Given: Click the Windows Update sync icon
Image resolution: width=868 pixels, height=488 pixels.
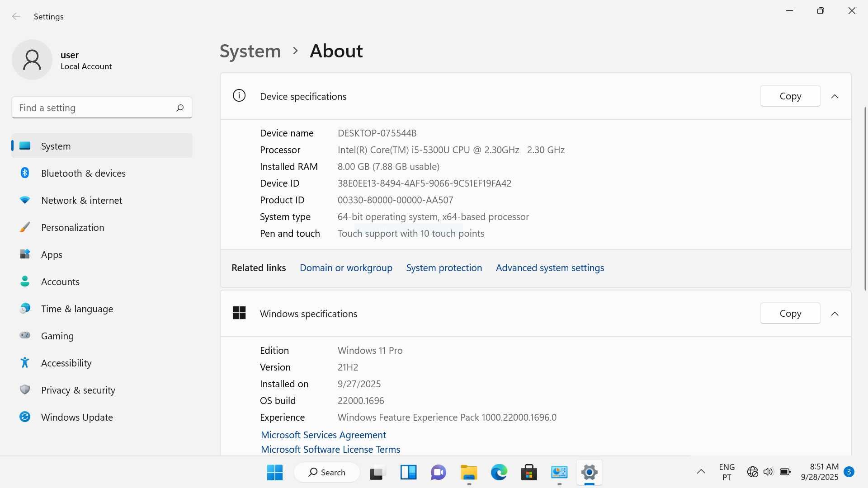Looking at the screenshot, I should tap(25, 417).
